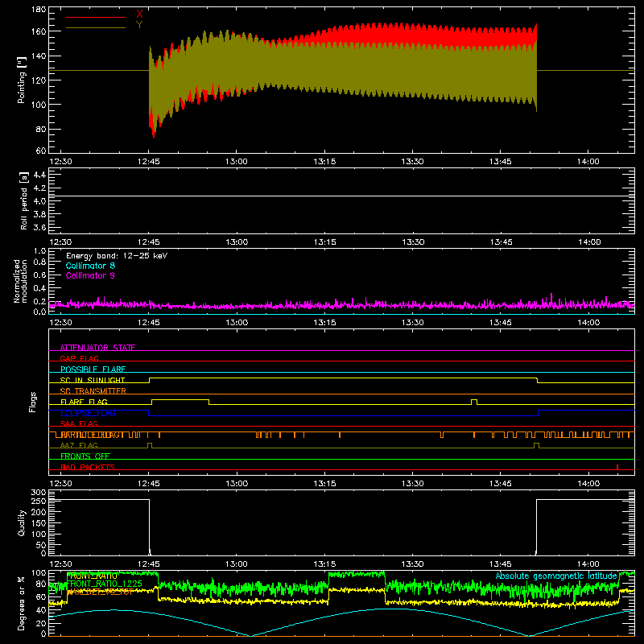Click the 12:30 tick label under modulation plot
644x644 pixels.
pos(60,323)
